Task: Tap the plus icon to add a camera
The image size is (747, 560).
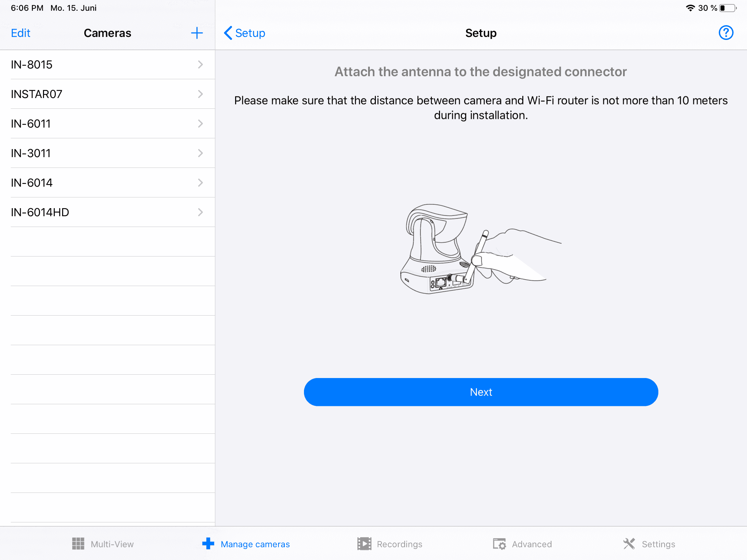Action: [196, 33]
